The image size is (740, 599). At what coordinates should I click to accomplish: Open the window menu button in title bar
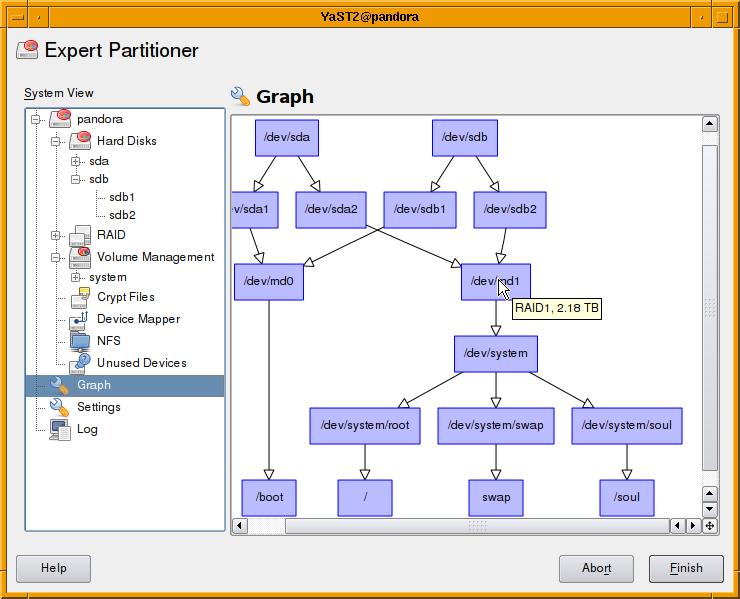pyautogui.click(x=18, y=17)
